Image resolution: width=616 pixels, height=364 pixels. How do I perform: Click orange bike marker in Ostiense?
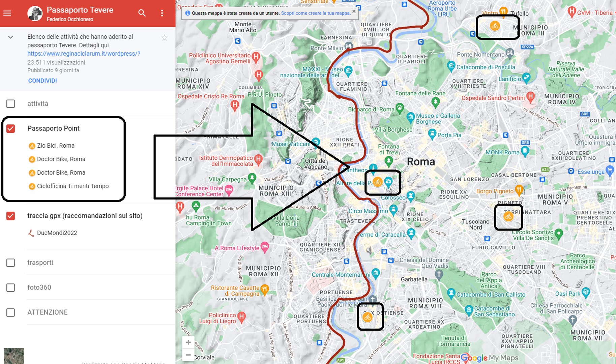tap(367, 317)
